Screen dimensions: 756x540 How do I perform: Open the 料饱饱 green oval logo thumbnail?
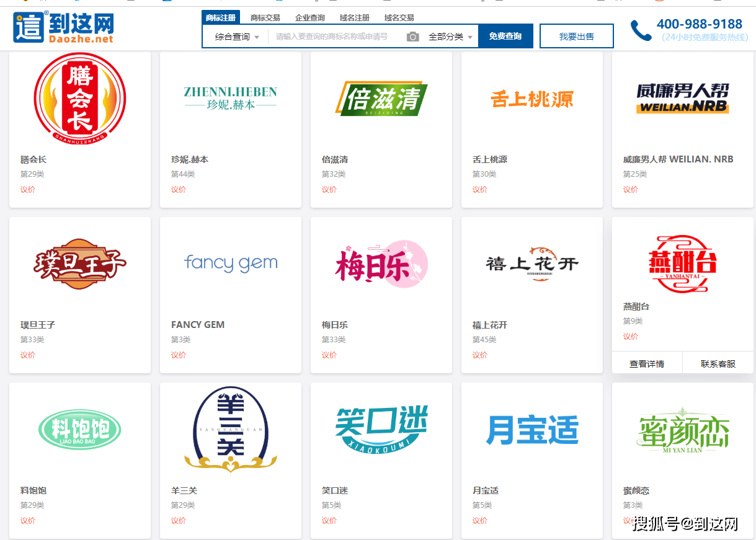80,430
